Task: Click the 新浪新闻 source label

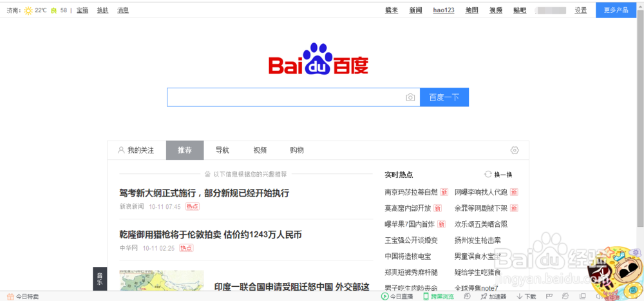Action: [x=132, y=206]
